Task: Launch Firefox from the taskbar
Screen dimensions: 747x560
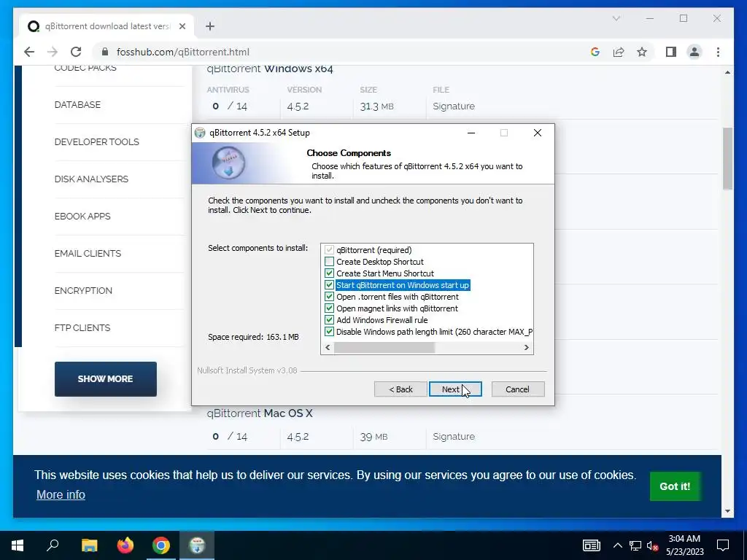Action: click(125, 545)
